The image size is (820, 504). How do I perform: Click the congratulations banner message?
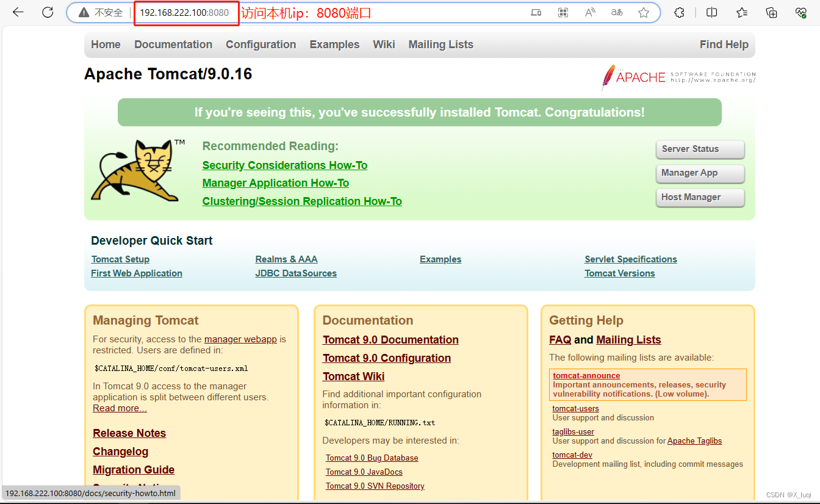pyautogui.click(x=420, y=112)
